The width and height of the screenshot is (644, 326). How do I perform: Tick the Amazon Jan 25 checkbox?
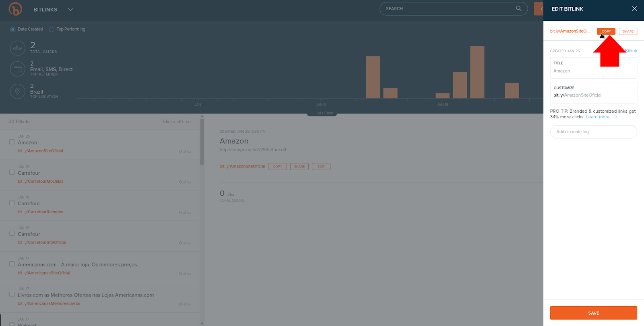pos(12,142)
